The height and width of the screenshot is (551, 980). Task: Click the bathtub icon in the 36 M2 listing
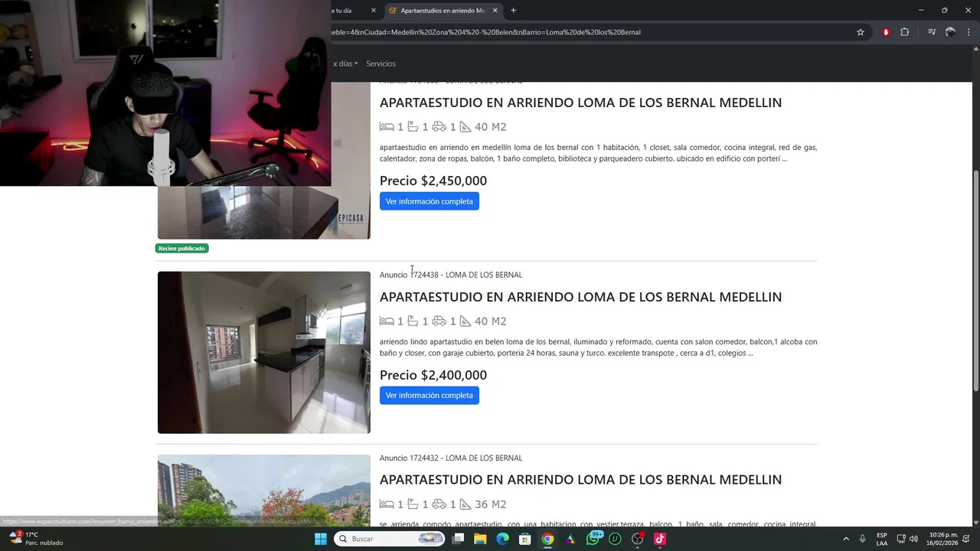(413, 504)
